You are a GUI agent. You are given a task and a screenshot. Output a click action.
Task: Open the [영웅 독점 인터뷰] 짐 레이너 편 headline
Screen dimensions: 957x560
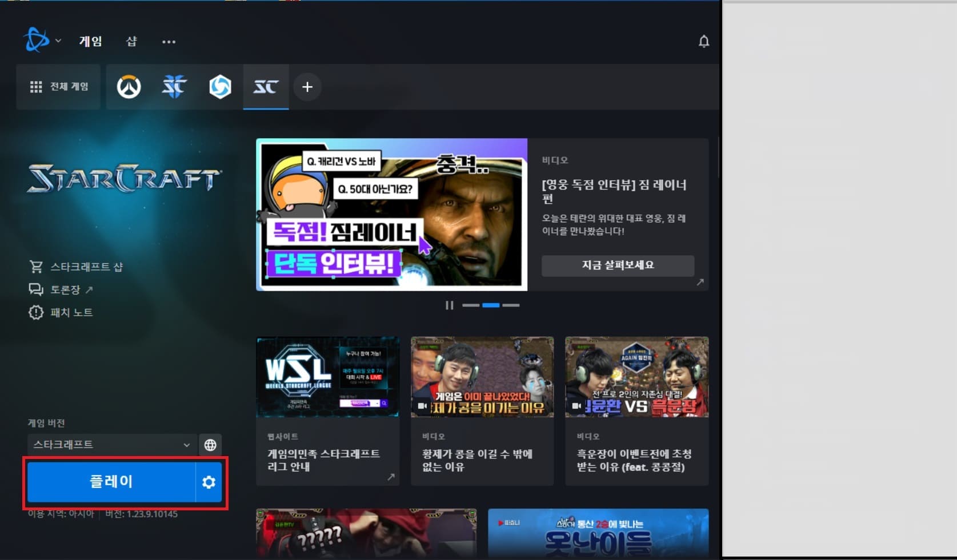point(614,191)
